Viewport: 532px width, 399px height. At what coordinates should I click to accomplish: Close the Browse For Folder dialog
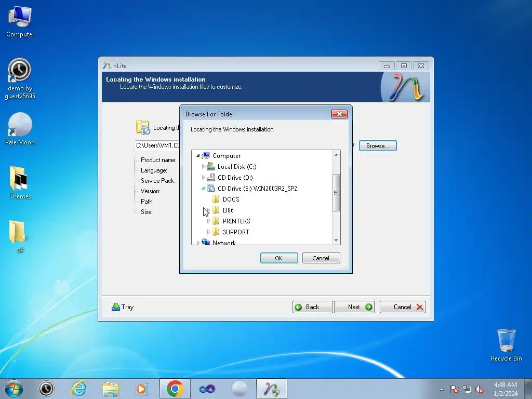coord(339,114)
